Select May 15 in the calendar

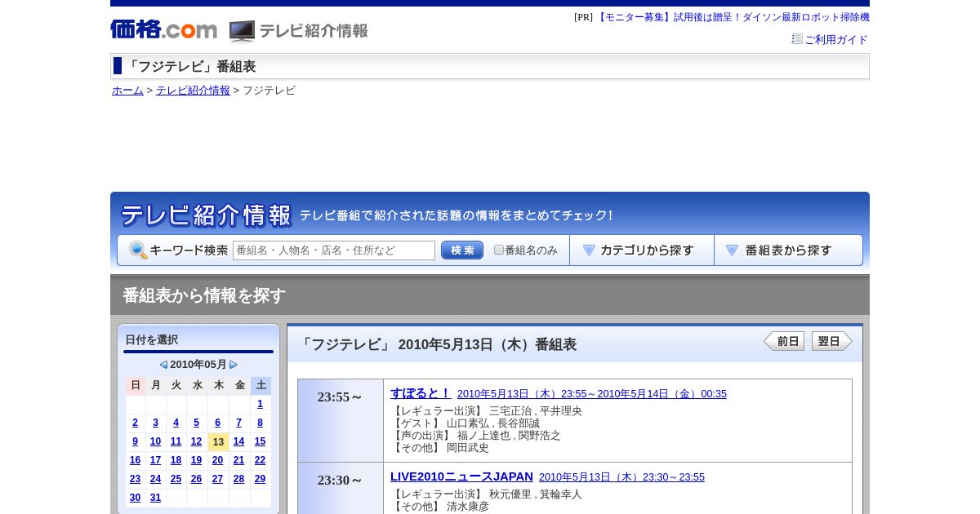coord(260,441)
